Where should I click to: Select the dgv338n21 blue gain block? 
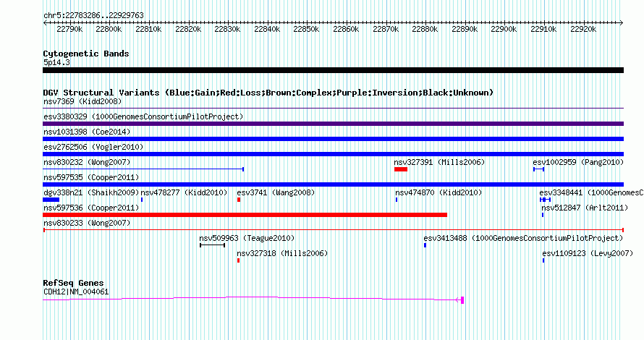(51, 200)
